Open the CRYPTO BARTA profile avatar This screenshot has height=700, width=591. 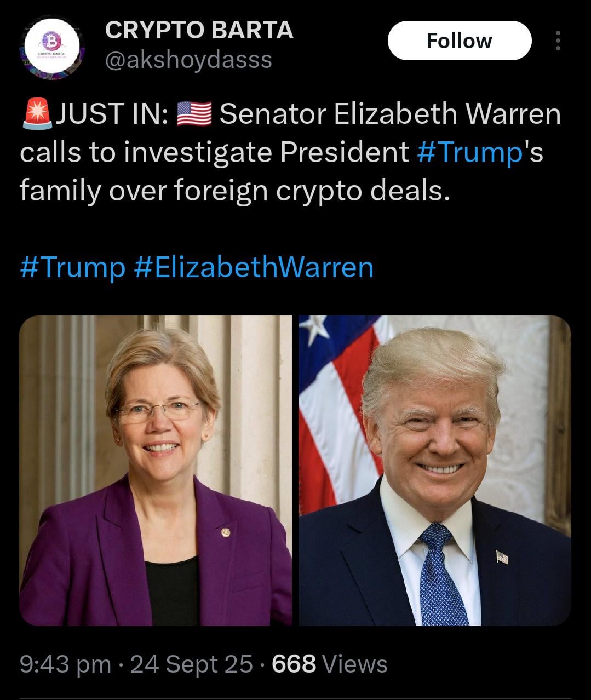pos(51,46)
